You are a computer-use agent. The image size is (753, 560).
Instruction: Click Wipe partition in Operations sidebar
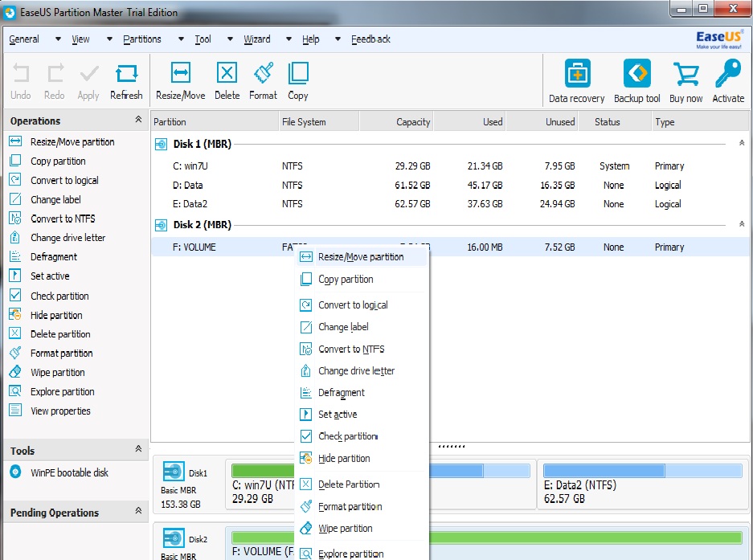(57, 372)
